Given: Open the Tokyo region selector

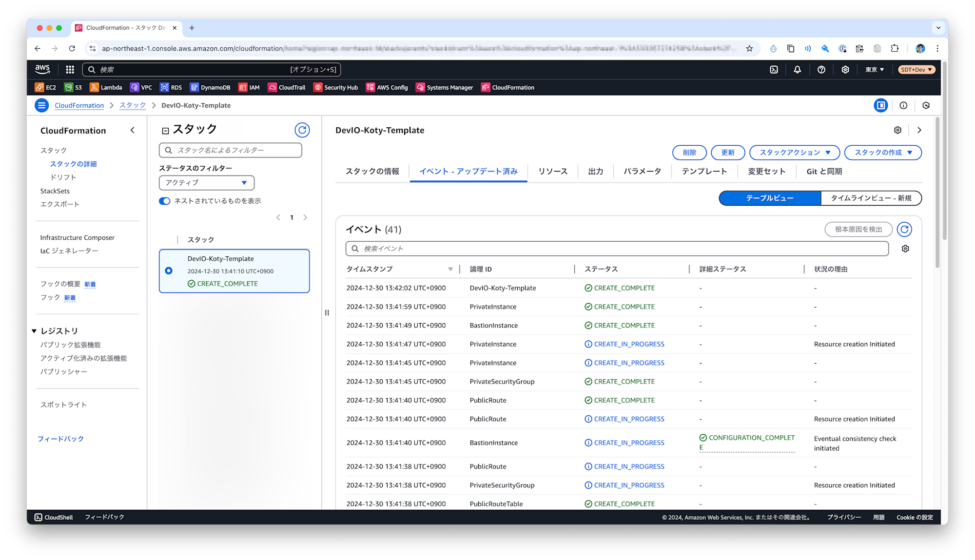Looking at the screenshot, I should (875, 70).
